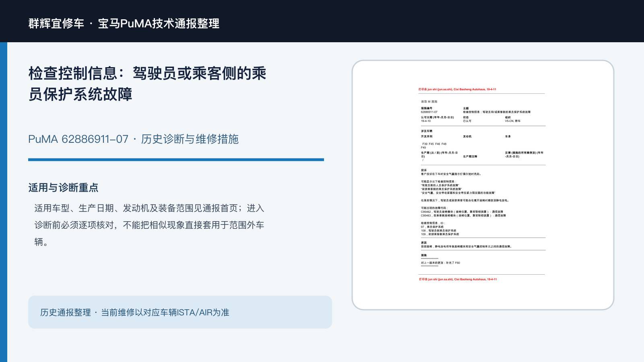The width and height of the screenshot is (644, 362).
Task: Click the approval date 19-4-10 in the document
Action: [426, 121]
